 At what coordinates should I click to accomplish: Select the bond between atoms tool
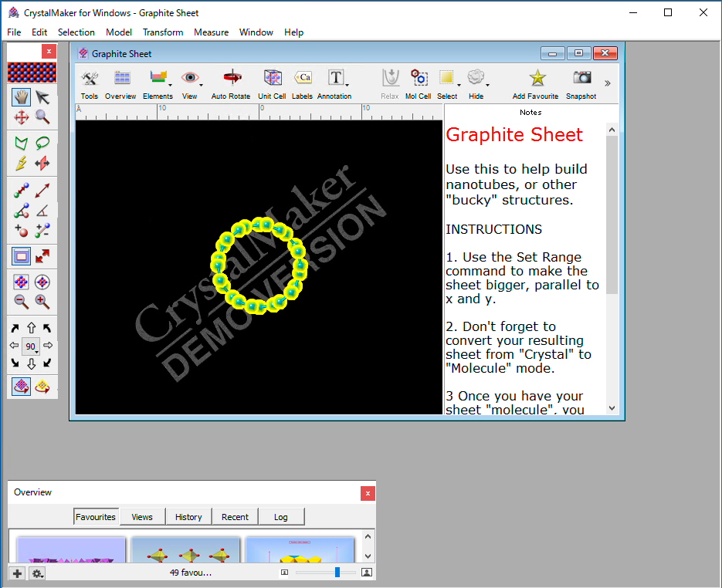tap(21, 191)
